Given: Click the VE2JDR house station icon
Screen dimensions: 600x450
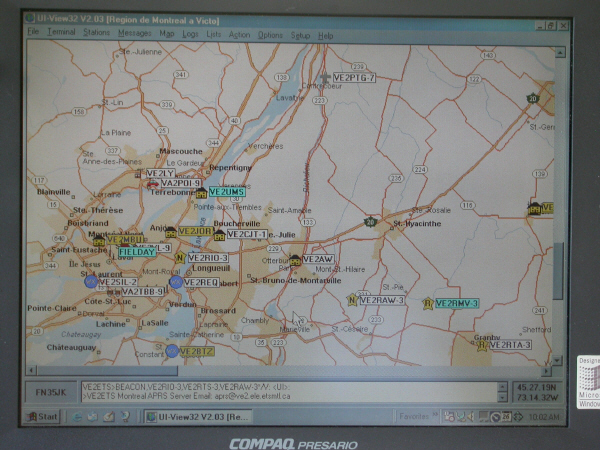Looking at the screenshot, I should 171,232.
